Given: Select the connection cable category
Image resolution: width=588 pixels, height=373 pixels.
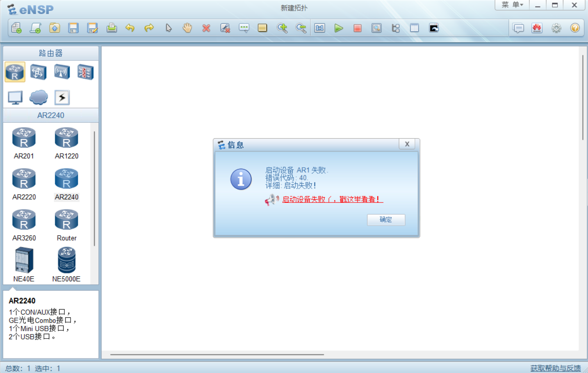Looking at the screenshot, I should tap(62, 98).
